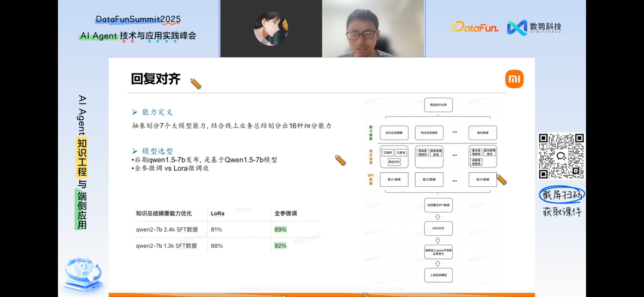Click the 商品助手业务 flowchart box

pos(438,105)
